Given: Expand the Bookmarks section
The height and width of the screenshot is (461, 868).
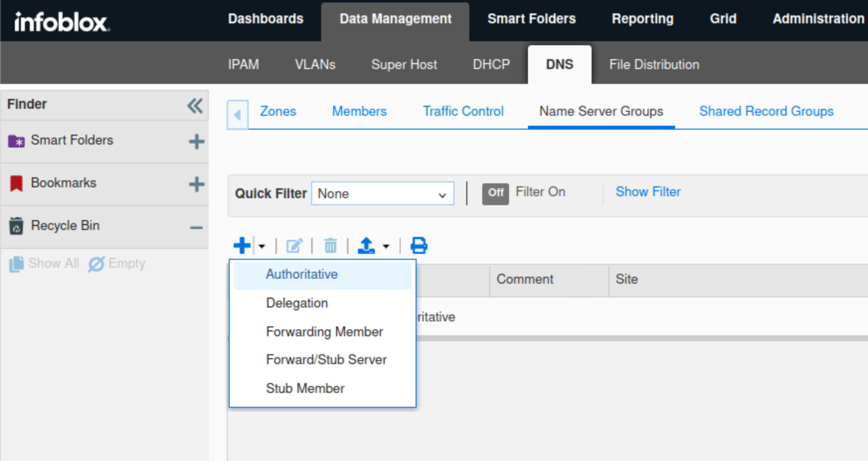Looking at the screenshot, I should click(196, 184).
